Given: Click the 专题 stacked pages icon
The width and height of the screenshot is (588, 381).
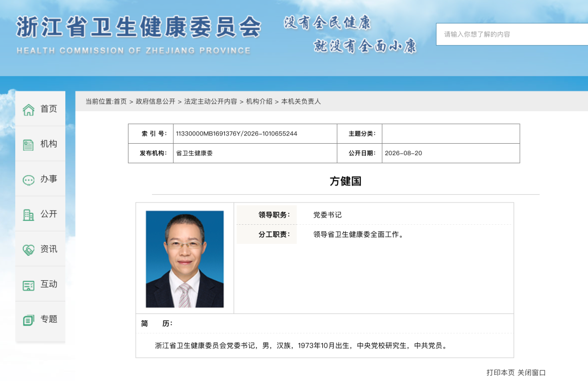Looking at the screenshot, I should (28, 320).
